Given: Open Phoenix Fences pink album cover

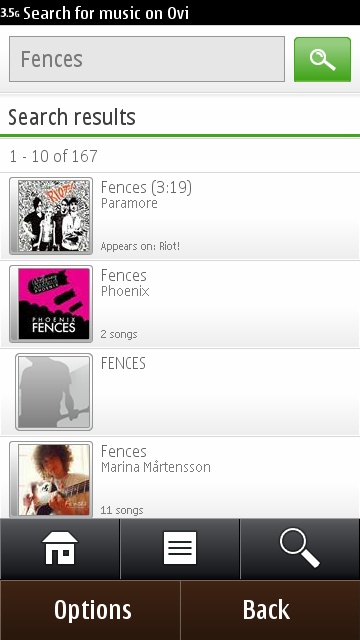Looking at the screenshot, I should (x=51, y=304).
